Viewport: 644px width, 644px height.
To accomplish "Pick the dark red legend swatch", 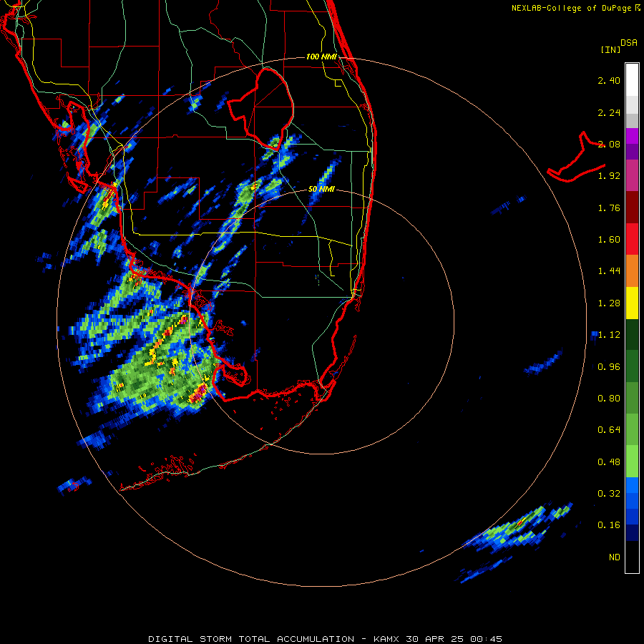I will 632,208.
